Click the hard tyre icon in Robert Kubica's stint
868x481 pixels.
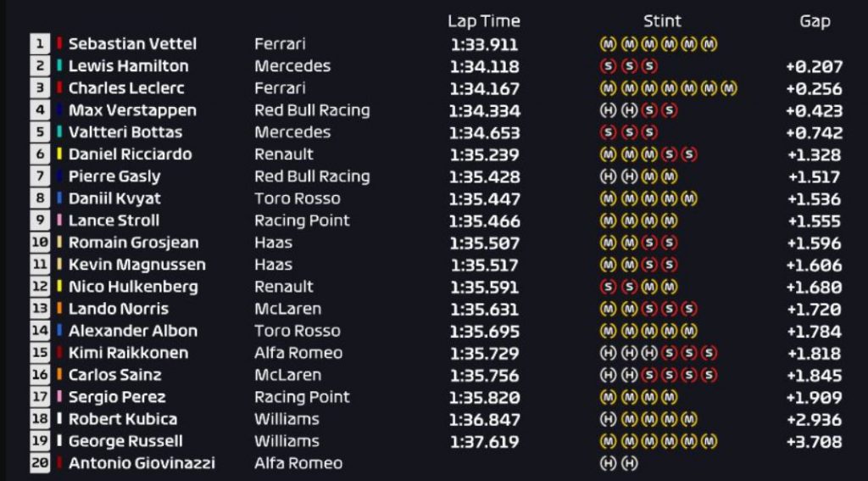coord(608,419)
